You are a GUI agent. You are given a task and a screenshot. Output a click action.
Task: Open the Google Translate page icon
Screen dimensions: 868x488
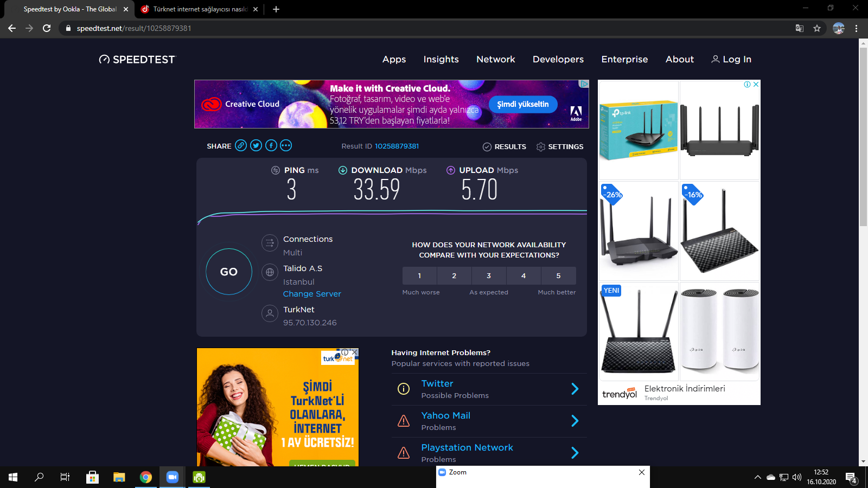click(800, 28)
